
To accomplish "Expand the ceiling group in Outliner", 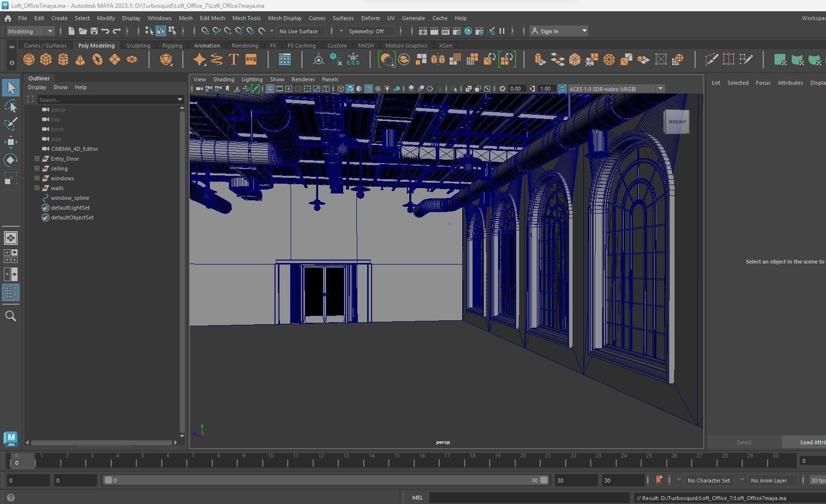I will (x=37, y=168).
